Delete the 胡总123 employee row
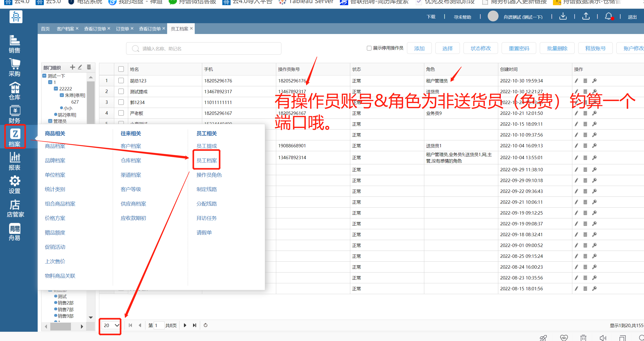This screenshot has width=644, height=341. tap(585, 81)
